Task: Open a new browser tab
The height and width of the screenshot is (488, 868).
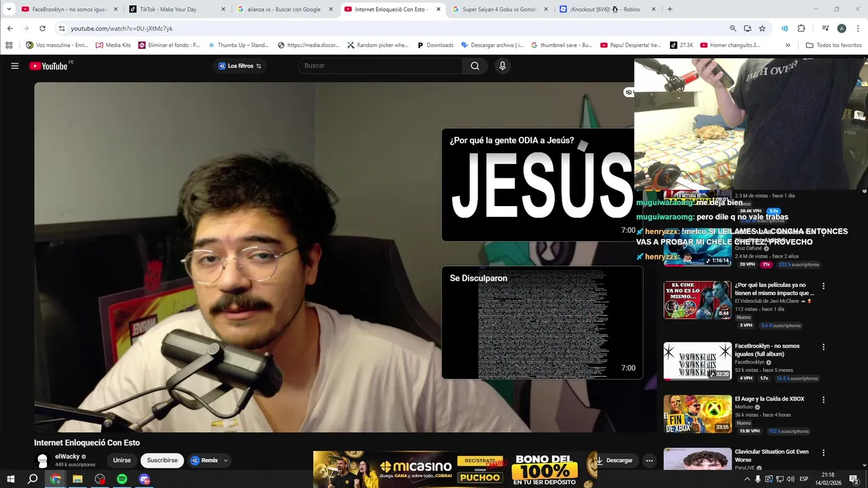Action: (x=670, y=9)
